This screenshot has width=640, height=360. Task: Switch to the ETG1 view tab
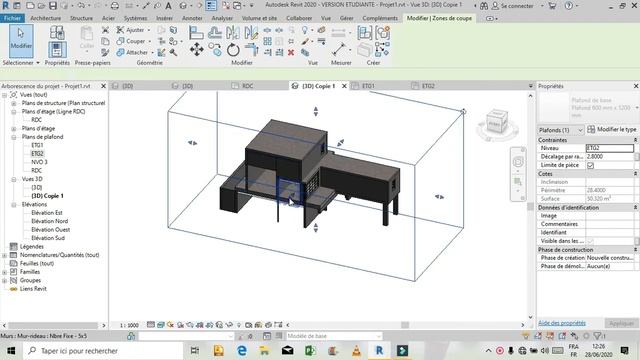click(368, 86)
